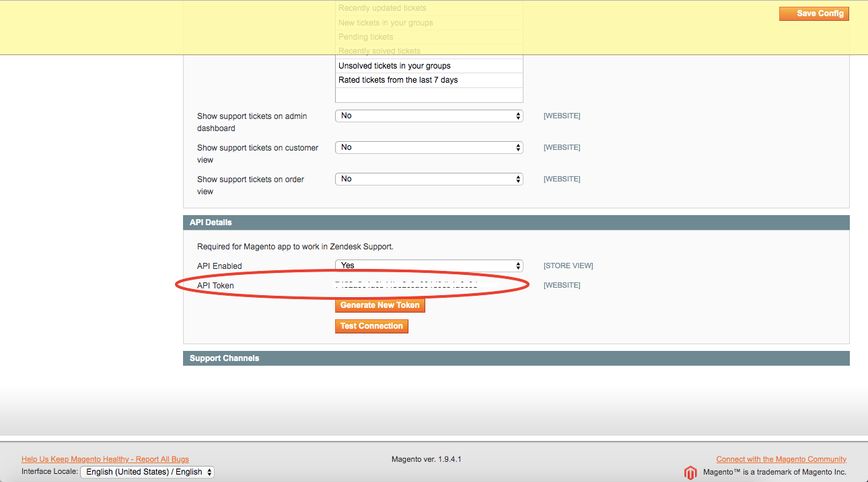Click the 'Magento ver. 1.9.4.1' text
Image resolution: width=868 pixels, height=482 pixels.
[x=427, y=459]
